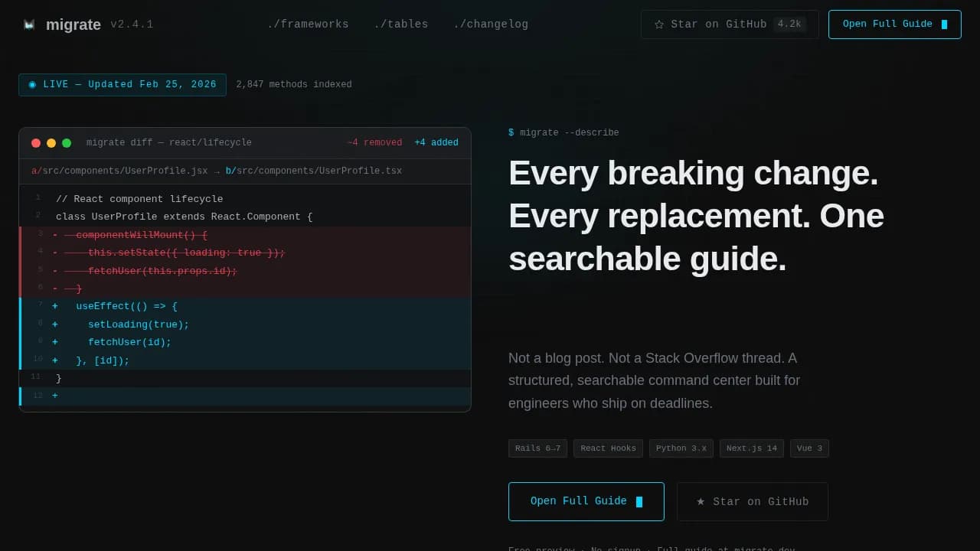Toggle the Rails 6→7 framework chip
The height and width of the screenshot is (551, 980).
coord(537,448)
